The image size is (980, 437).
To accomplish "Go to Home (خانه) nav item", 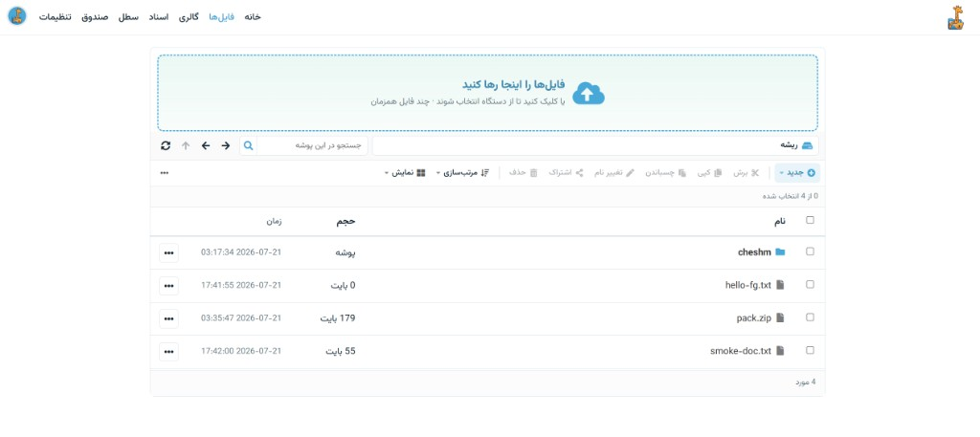I will point(253,17).
